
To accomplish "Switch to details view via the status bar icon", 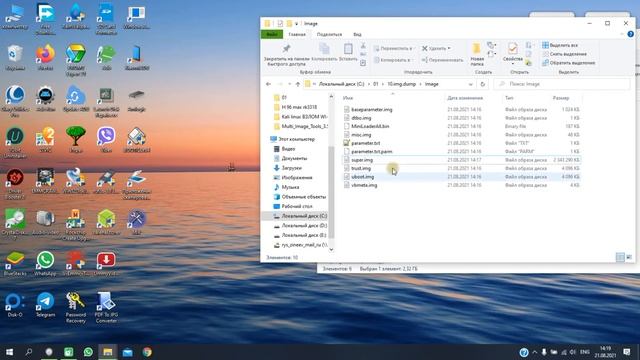I will pos(620,257).
